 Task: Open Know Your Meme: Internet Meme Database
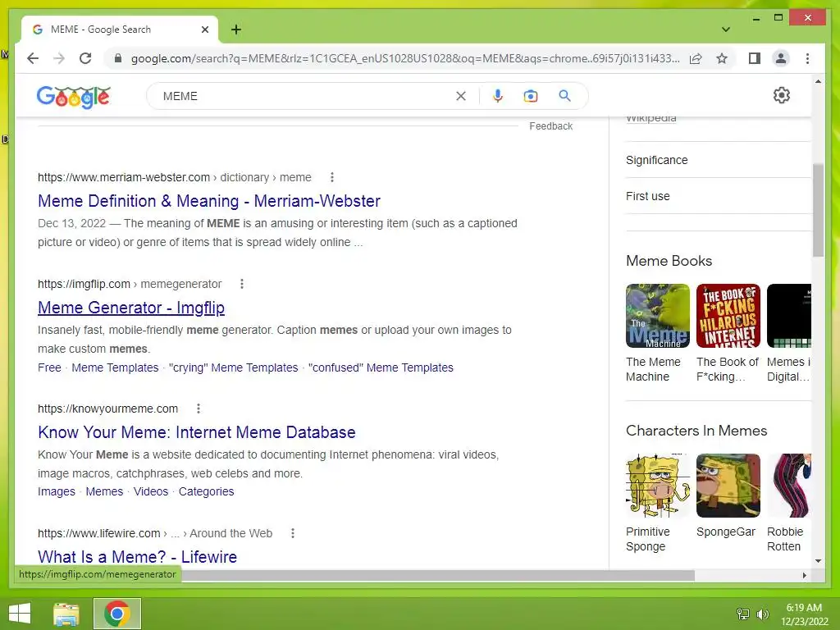[197, 432]
